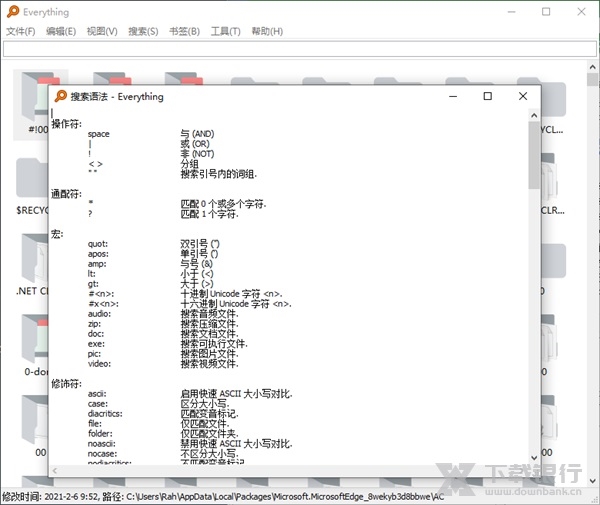Click the '宏:' heading
The height and width of the screenshot is (505, 600).
click(x=57, y=234)
